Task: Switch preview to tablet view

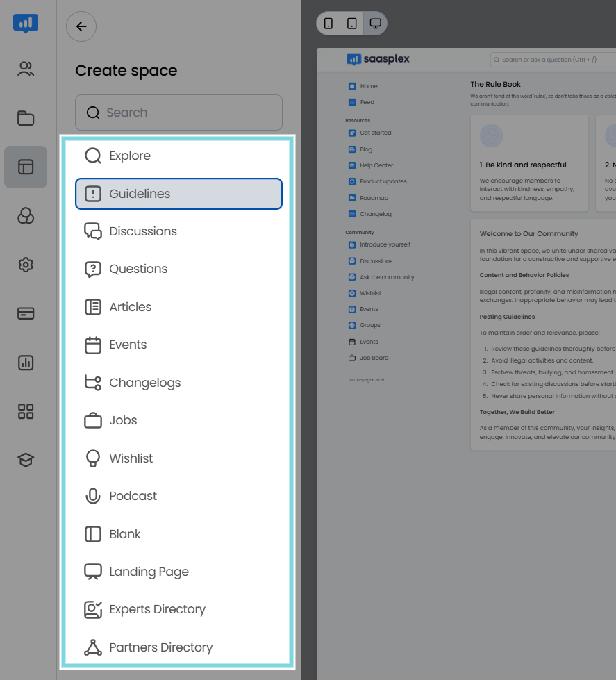Action: pos(352,24)
